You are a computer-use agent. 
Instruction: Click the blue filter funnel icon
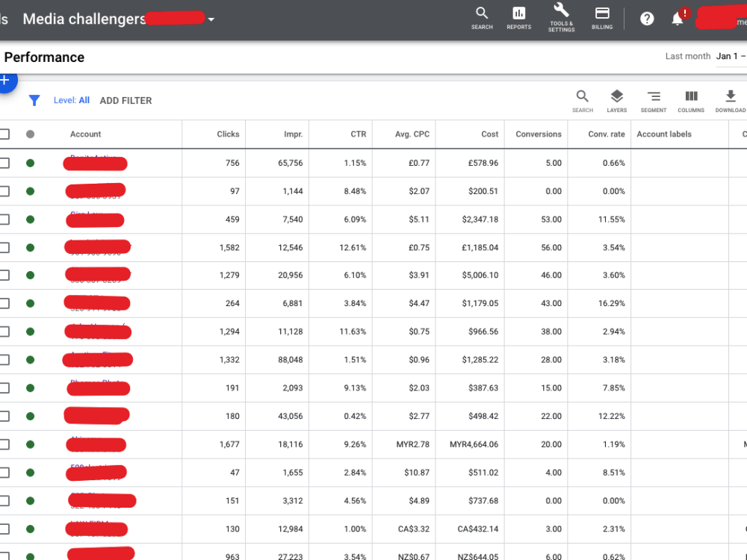click(34, 101)
